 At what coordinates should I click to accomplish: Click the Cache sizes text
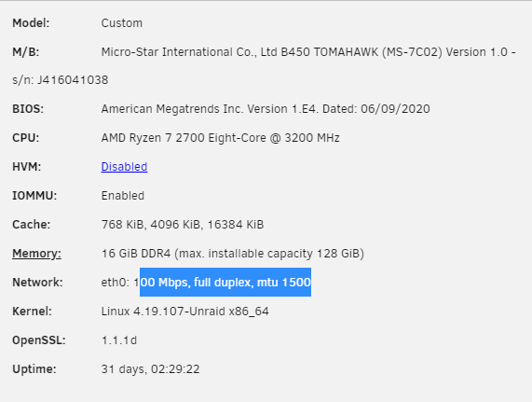pos(183,225)
